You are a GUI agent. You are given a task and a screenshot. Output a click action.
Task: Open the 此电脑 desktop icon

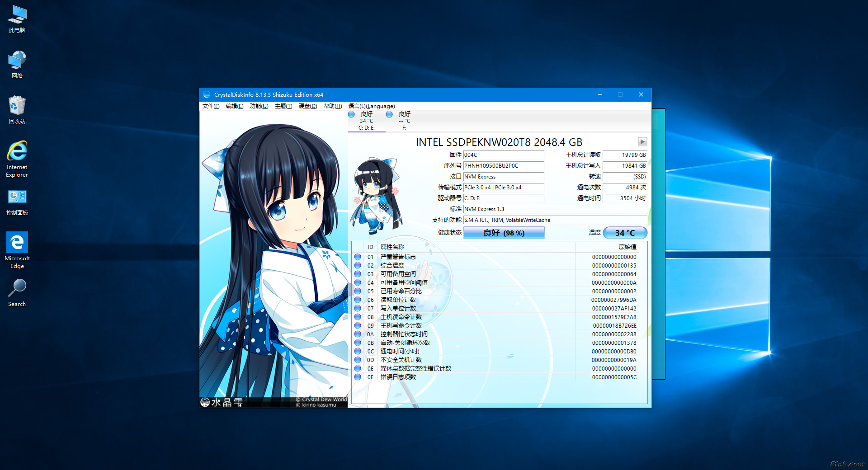tap(17, 19)
